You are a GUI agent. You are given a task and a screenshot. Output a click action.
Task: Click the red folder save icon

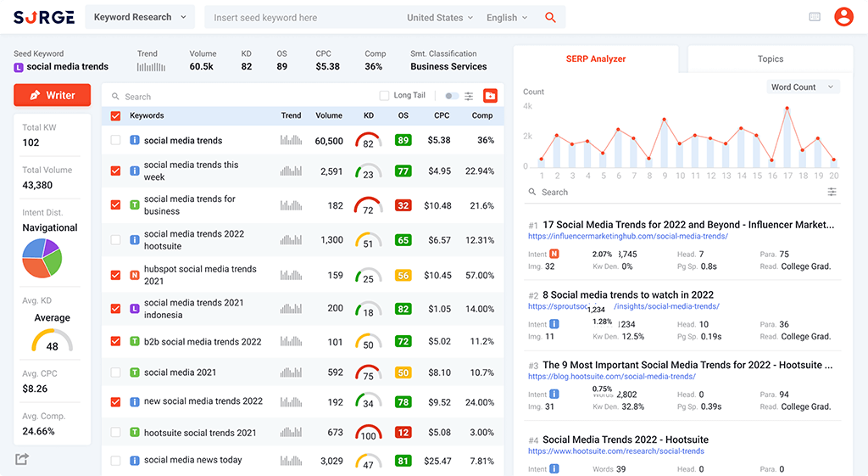[x=490, y=96]
